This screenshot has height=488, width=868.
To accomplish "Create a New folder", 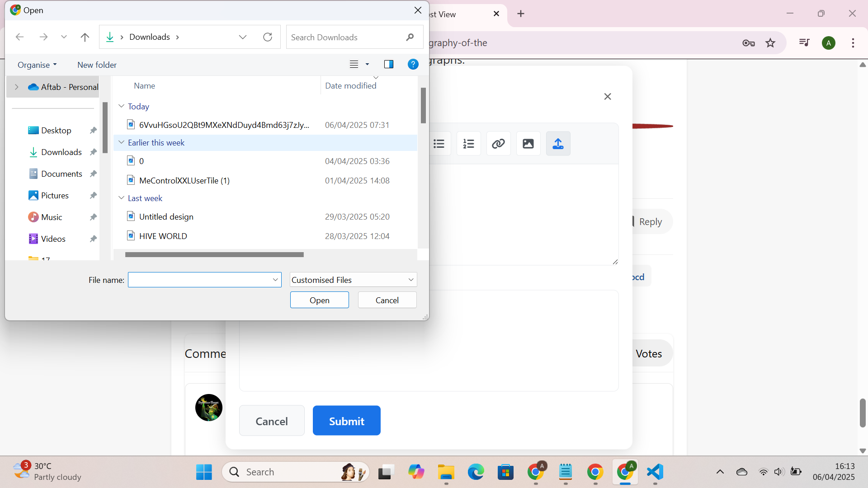I will pyautogui.click(x=97, y=65).
